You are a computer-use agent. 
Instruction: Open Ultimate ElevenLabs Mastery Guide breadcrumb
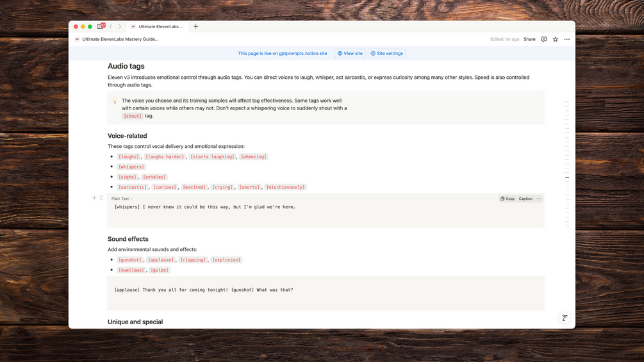[x=120, y=39]
